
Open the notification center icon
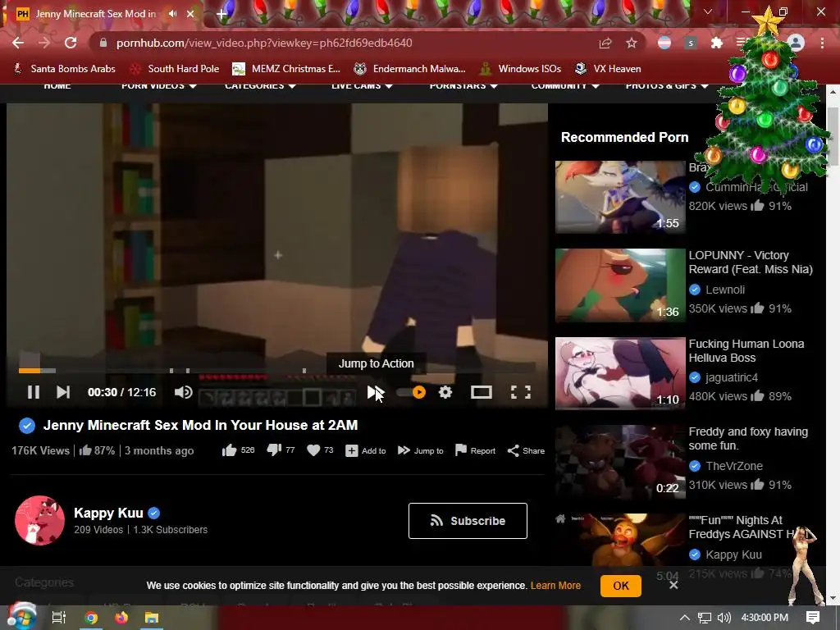(813, 618)
